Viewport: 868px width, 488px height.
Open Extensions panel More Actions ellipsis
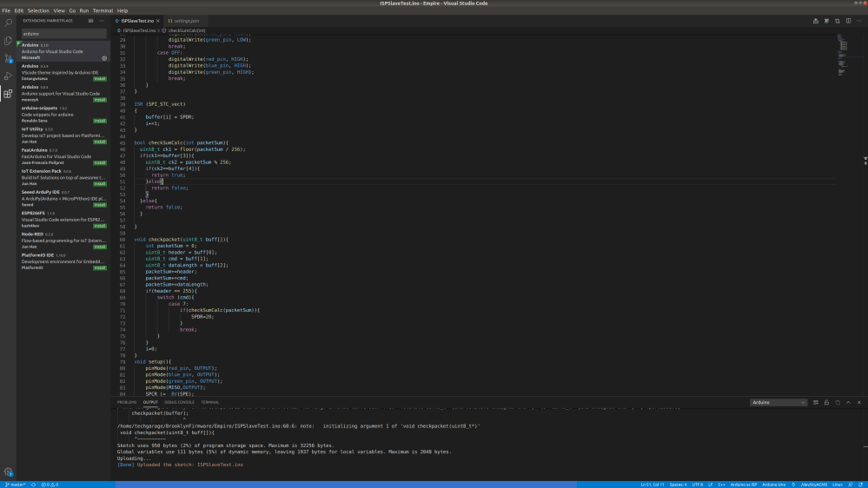pos(102,21)
